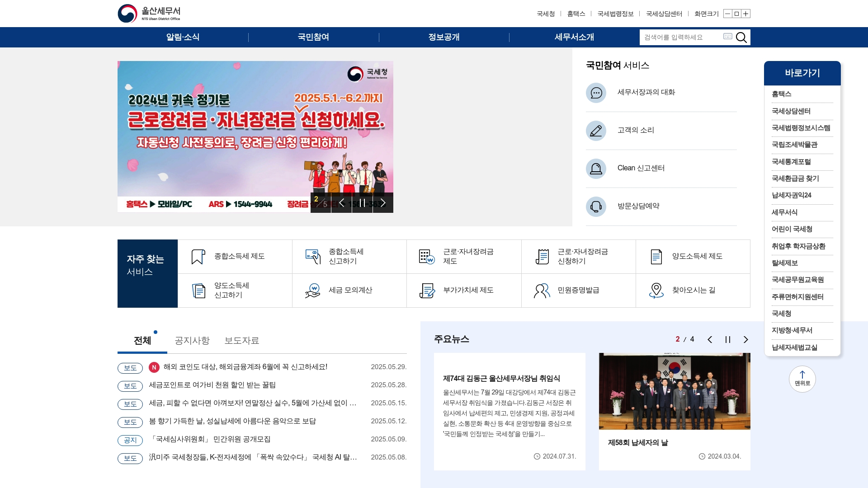Screen dimensions: 868x488
Task: Open the 국세법령정보 top link
Action: (x=615, y=14)
